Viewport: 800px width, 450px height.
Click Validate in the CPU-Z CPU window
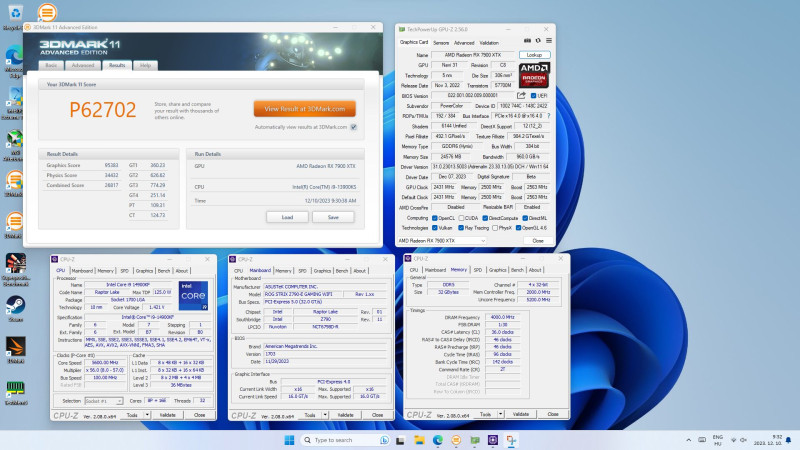click(x=167, y=415)
